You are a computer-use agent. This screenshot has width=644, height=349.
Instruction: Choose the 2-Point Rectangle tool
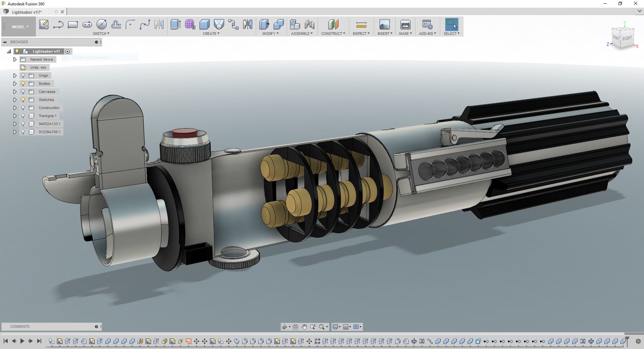tap(73, 24)
